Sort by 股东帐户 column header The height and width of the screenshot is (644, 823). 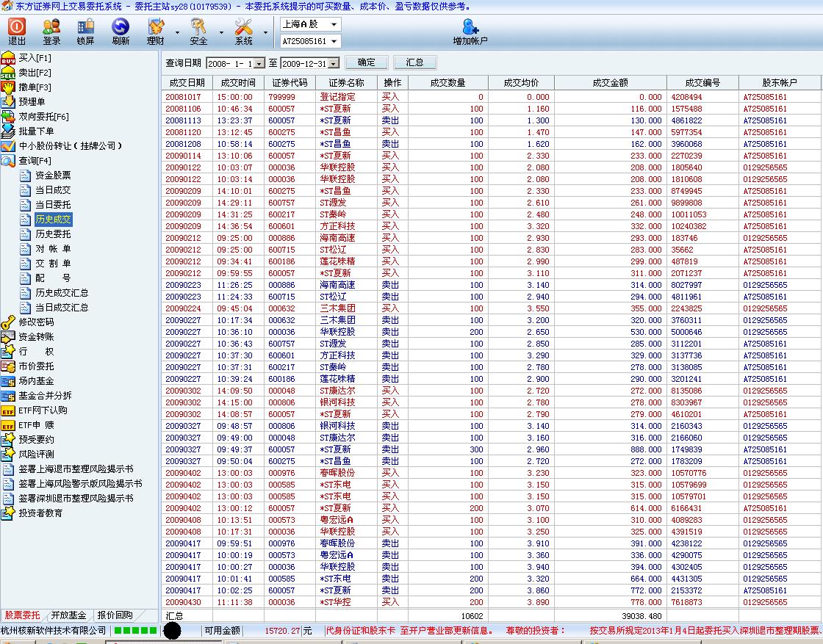(780, 82)
